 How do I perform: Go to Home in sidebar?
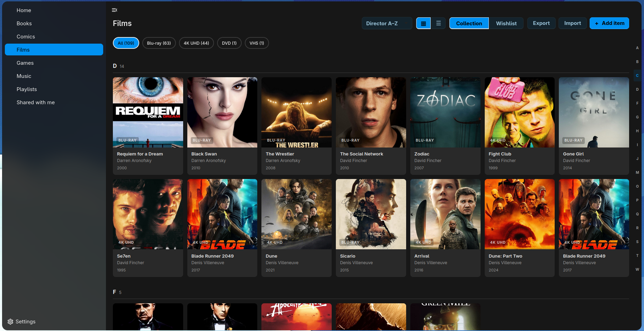(54, 10)
